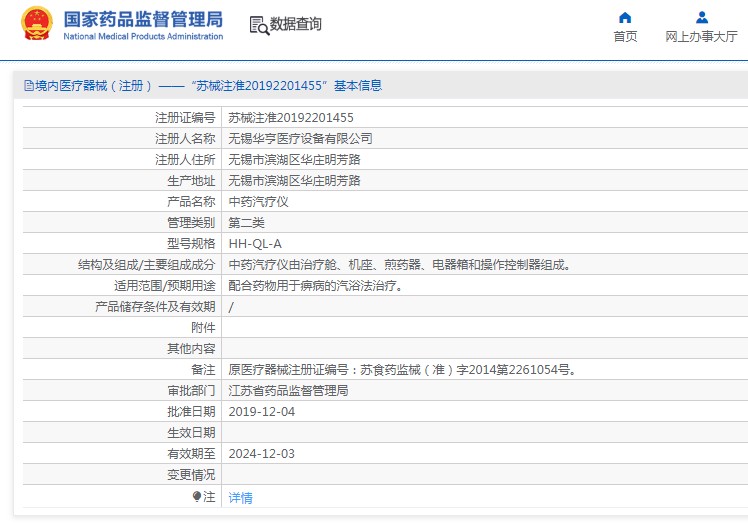
Task: Click the national emblem logo
Action: click(x=36, y=23)
